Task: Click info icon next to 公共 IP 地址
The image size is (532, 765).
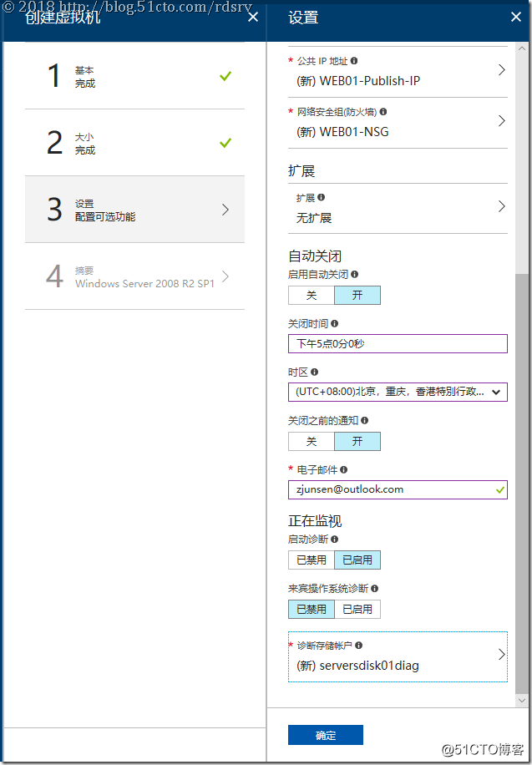Action: 355,61
